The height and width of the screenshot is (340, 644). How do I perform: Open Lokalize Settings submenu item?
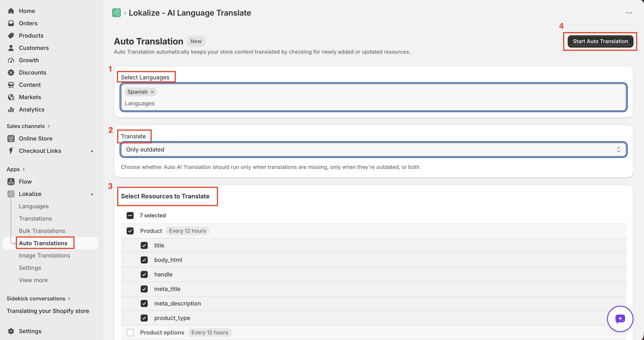coord(30,268)
